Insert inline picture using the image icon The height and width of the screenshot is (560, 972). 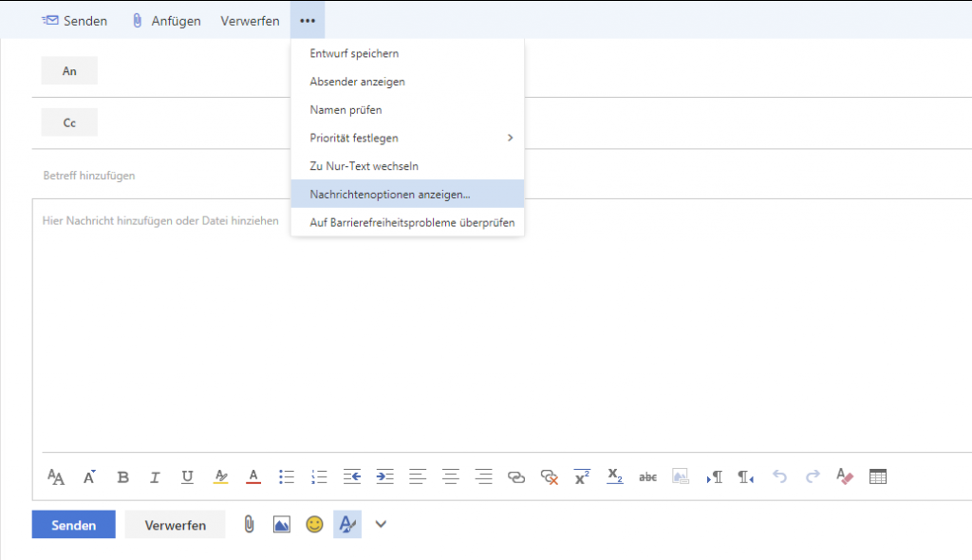click(282, 524)
